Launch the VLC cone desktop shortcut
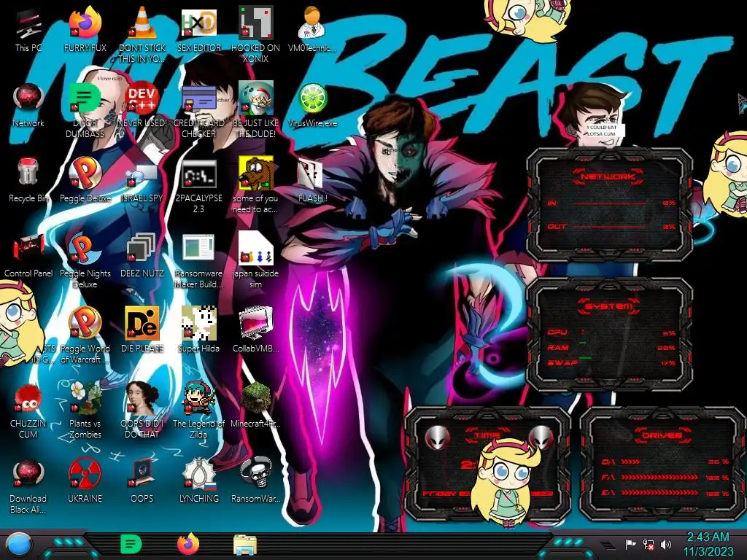 coord(142,34)
